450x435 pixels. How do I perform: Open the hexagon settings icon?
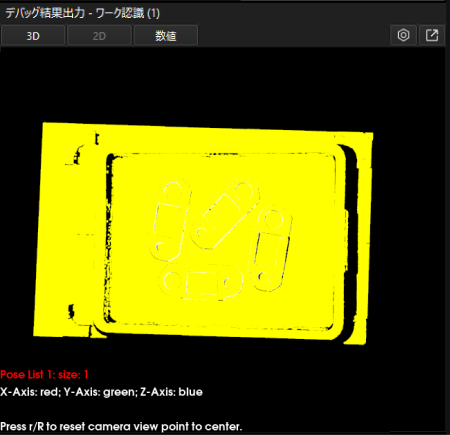click(x=403, y=35)
